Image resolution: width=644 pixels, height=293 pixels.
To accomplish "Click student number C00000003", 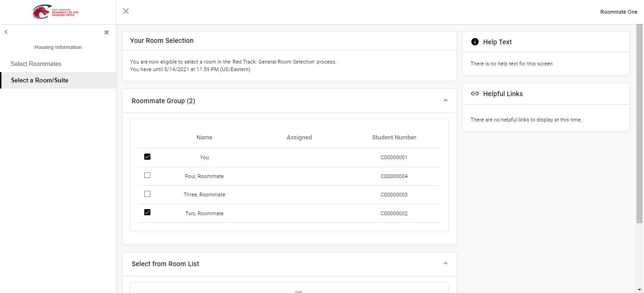I will pos(394,195).
